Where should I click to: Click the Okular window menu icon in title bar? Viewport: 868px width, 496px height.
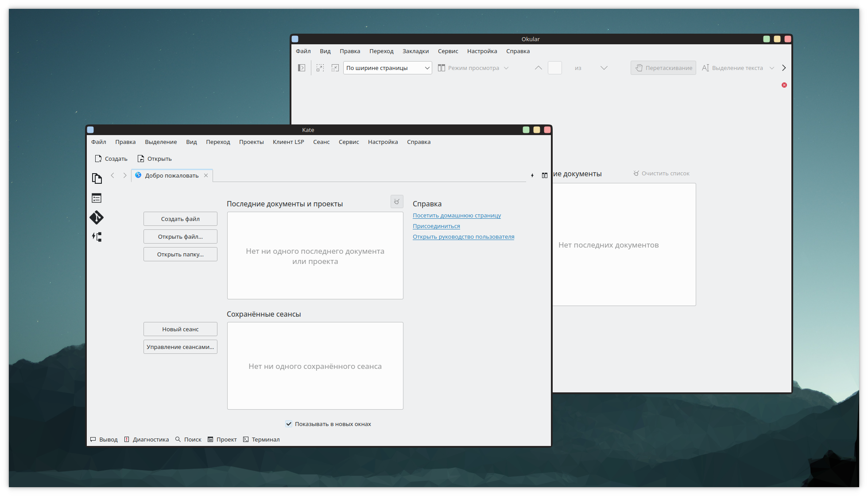coord(295,39)
